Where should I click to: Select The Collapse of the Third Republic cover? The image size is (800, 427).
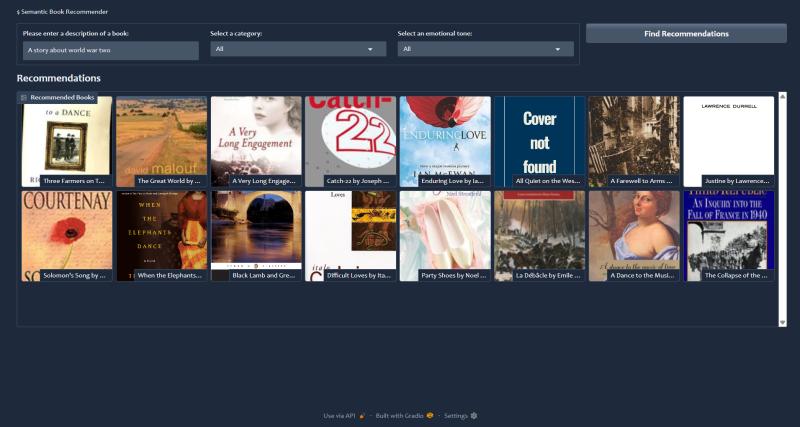[729, 236]
